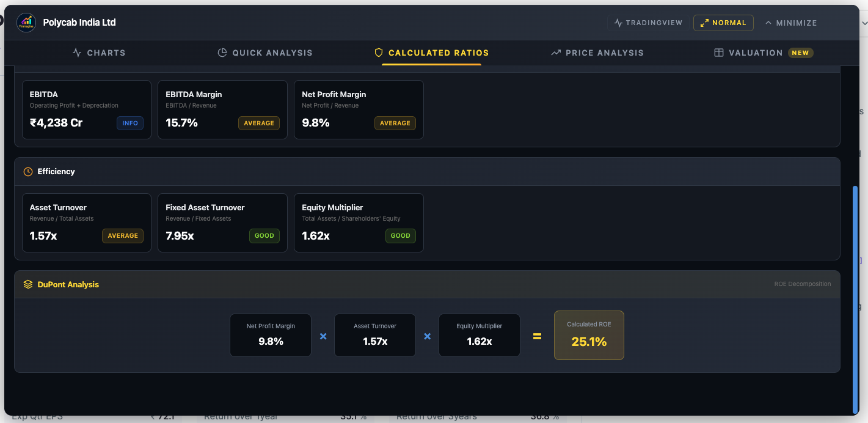
Task: Click the Polycab India Ltd logo icon
Action: point(26,23)
